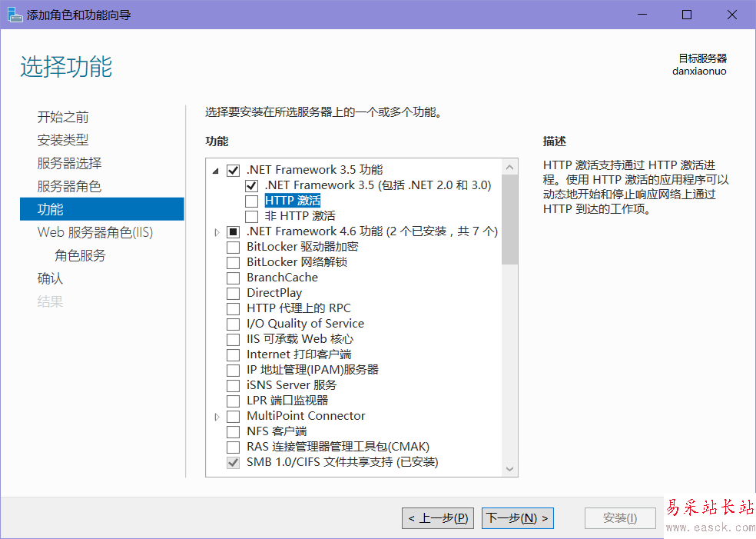The image size is (756, 539).
Task: Check IP 地址管理(IPAM)服务器 checkbox
Action: tap(233, 371)
